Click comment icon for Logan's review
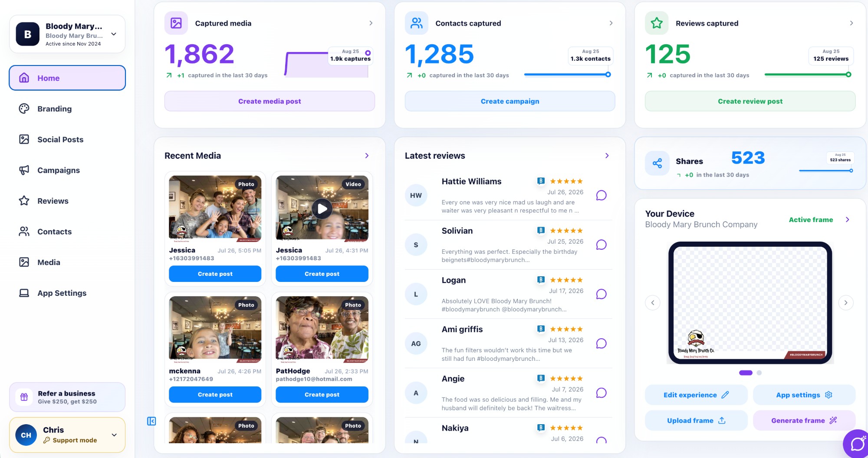868x458 pixels. click(601, 294)
